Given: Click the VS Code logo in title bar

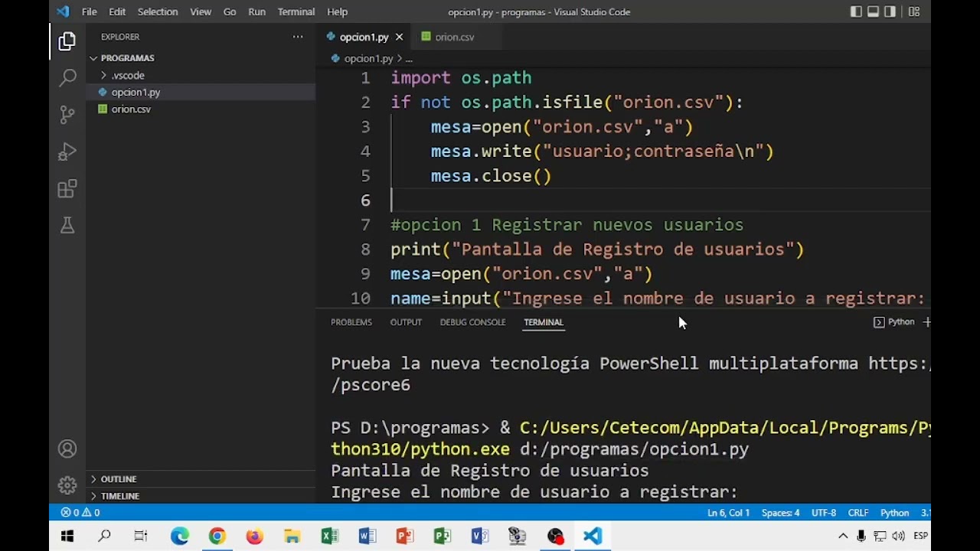Looking at the screenshot, I should pyautogui.click(x=63, y=11).
